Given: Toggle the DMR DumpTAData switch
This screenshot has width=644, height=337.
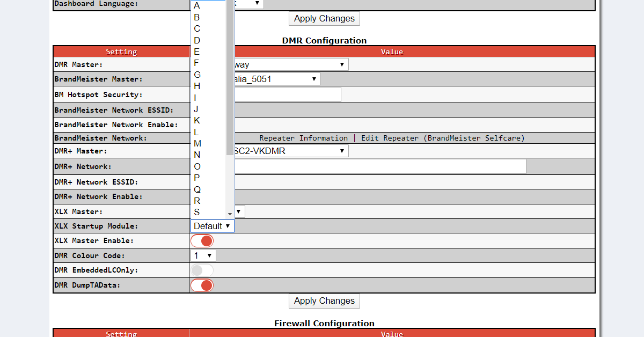Looking at the screenshot, I should coord(202,285).
